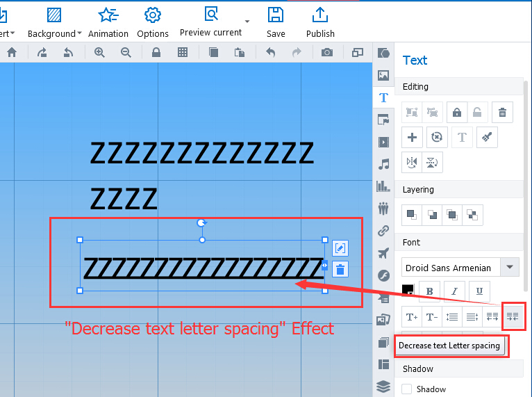Open the Options settings gear
This screenshot has width=532, height=397.
point(153,23)
